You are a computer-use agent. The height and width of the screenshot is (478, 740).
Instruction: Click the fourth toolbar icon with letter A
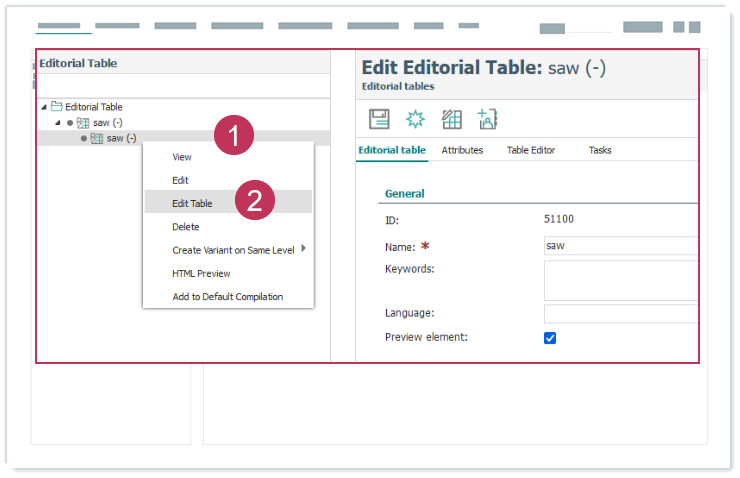487,119
